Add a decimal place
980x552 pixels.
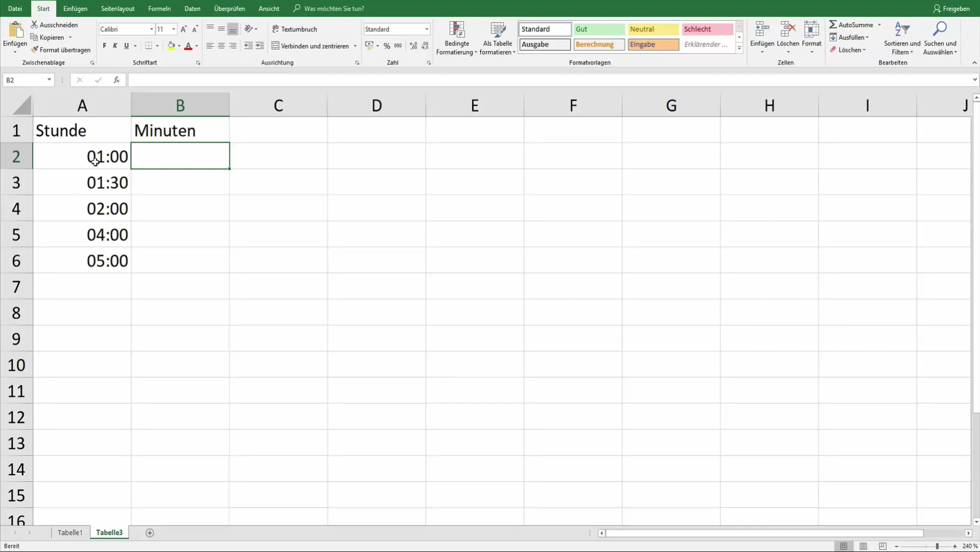pos(413,46)
